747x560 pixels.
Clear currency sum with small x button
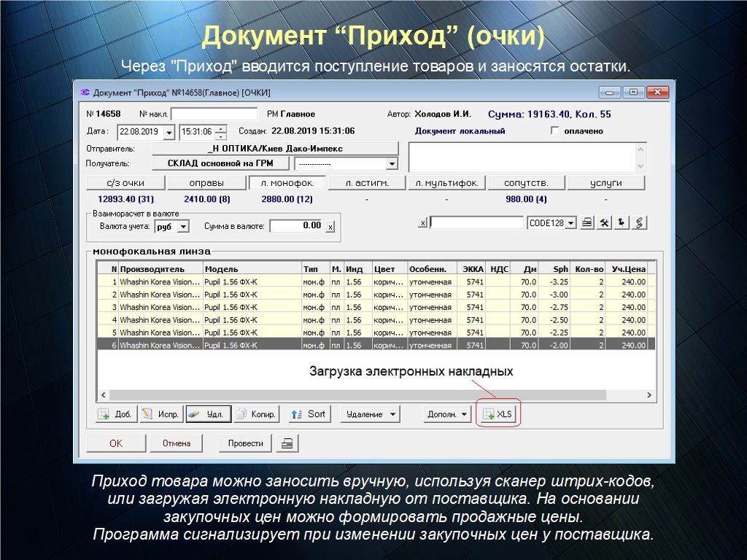tap(330, 227)
